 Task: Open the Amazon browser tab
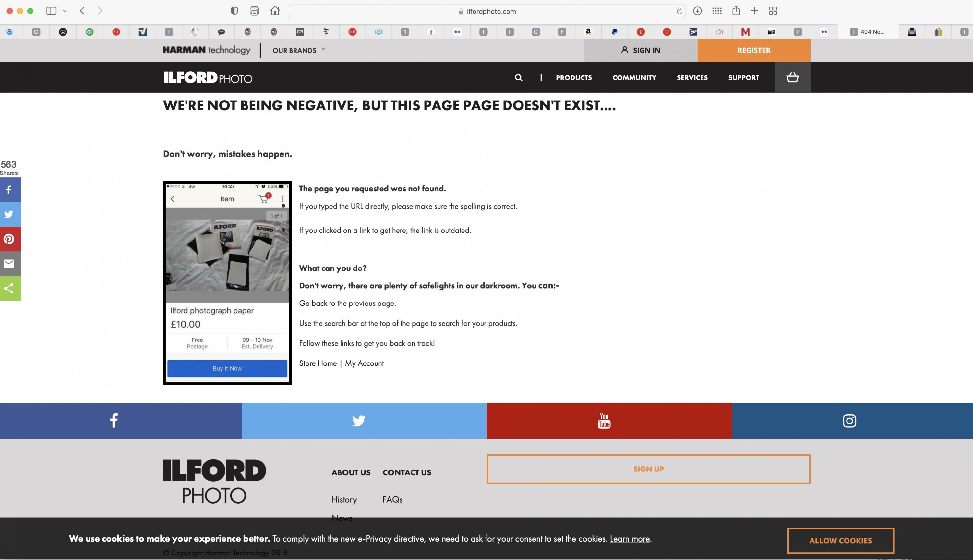pyautogui.click(x=588, y=32)
